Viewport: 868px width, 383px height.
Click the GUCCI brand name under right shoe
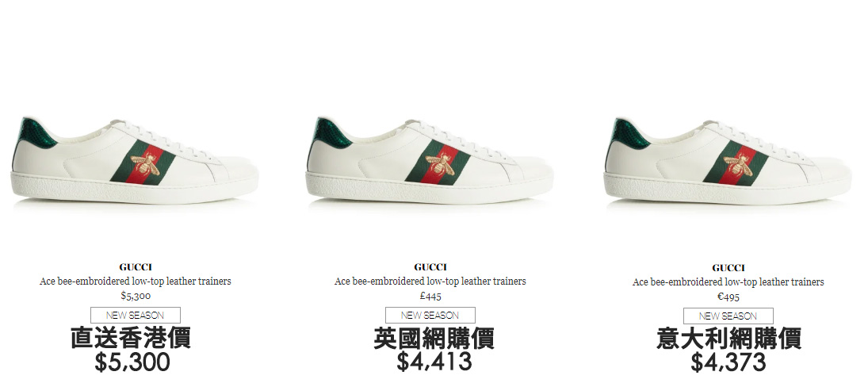point(728,268)
